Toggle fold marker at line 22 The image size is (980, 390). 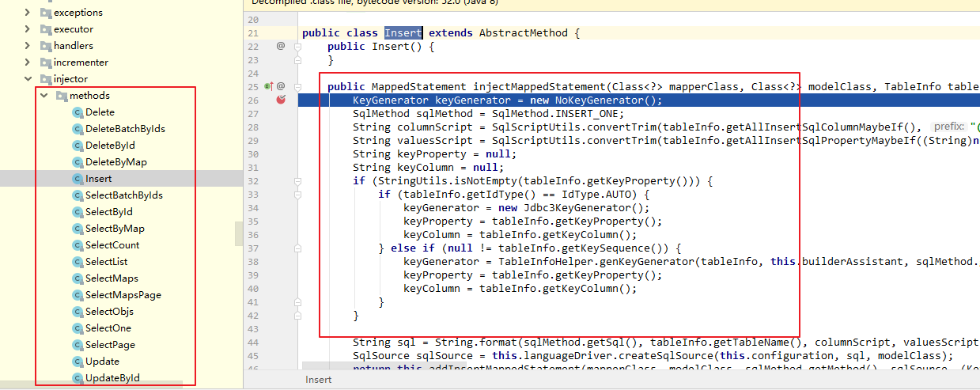tap(297, 46)
